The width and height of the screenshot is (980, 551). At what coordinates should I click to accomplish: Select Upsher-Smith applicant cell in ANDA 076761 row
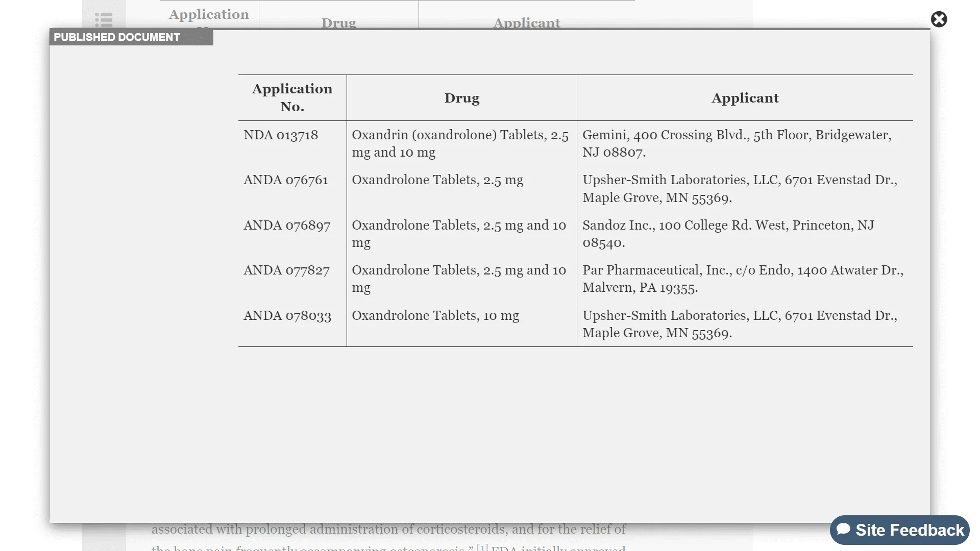click(x=745, y=189)
